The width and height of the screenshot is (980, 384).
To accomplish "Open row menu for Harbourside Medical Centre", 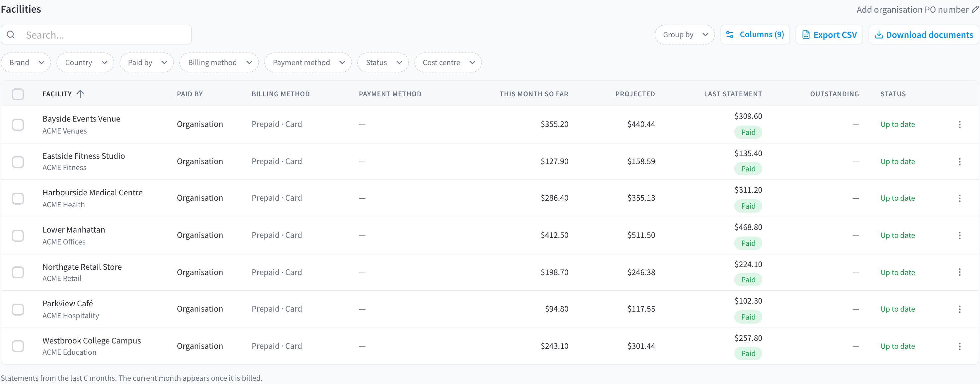I will point(959,198).
